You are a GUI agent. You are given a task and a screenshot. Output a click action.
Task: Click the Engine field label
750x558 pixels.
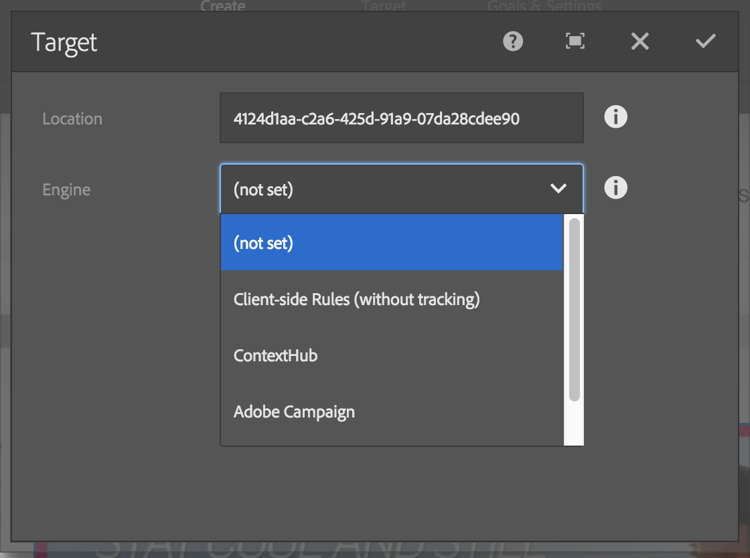pos(66,189)
